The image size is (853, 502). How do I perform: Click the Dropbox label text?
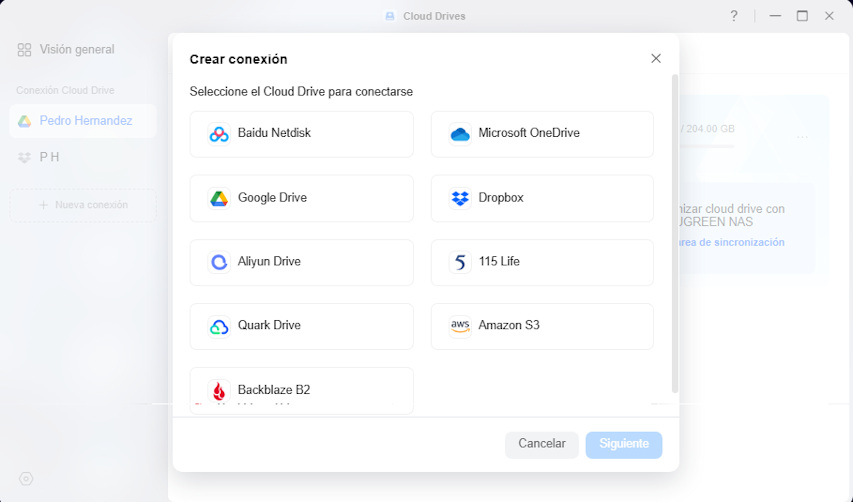coord(501,198)
